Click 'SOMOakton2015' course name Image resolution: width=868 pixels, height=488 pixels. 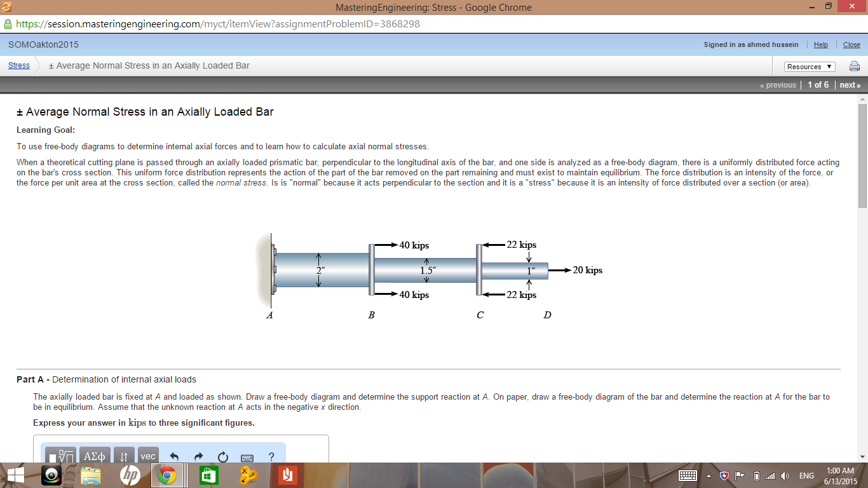[x=43, y=44]
